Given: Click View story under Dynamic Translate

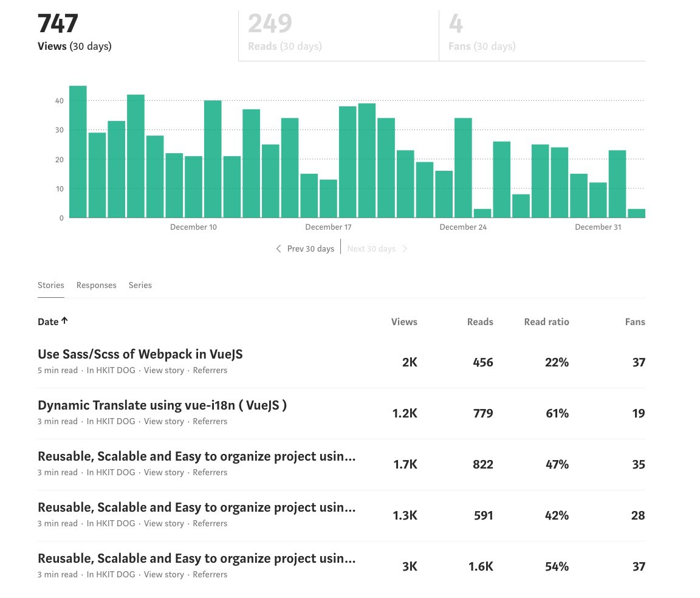Looking at the screenshot, I should coord(163,421).
